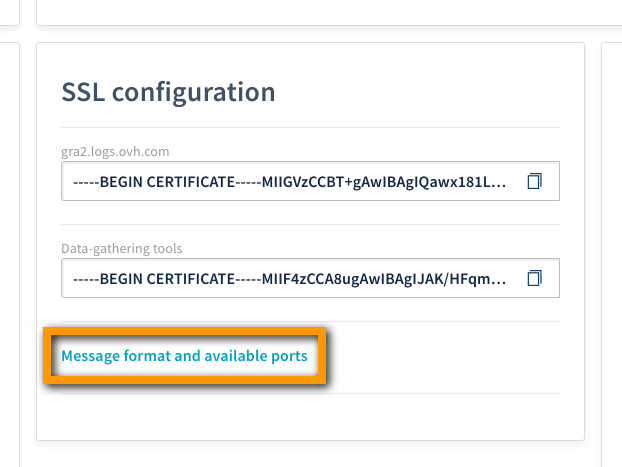Click the panel left of SSL configuration
Image resolution: width=622 pixels, height=467 pixels.
tap(8, 250)
